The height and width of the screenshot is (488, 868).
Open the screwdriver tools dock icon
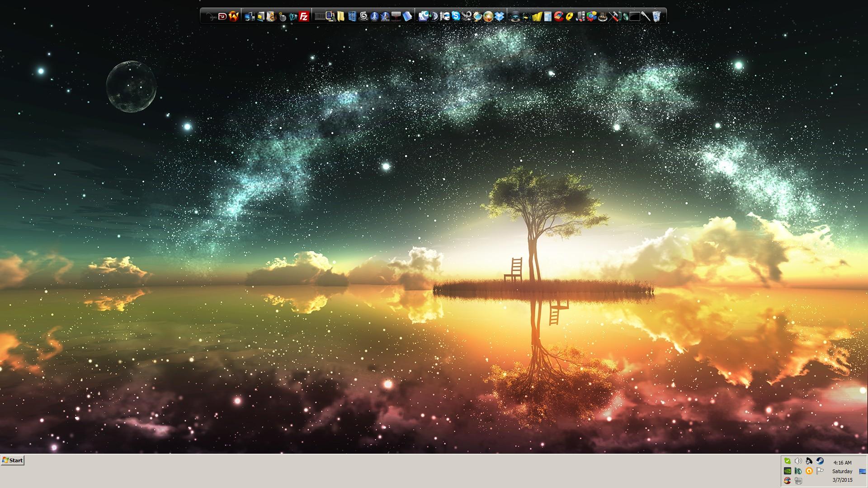(613, 17)
